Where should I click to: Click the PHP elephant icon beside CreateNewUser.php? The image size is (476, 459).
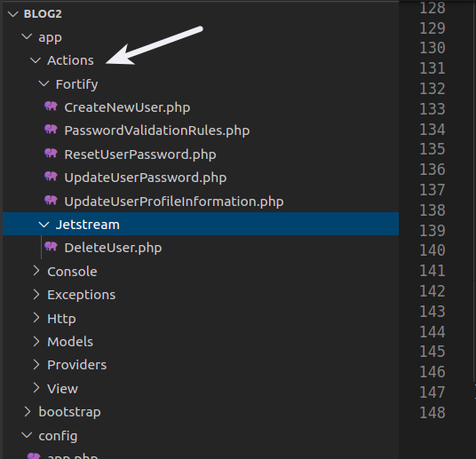tap(51, 107)
